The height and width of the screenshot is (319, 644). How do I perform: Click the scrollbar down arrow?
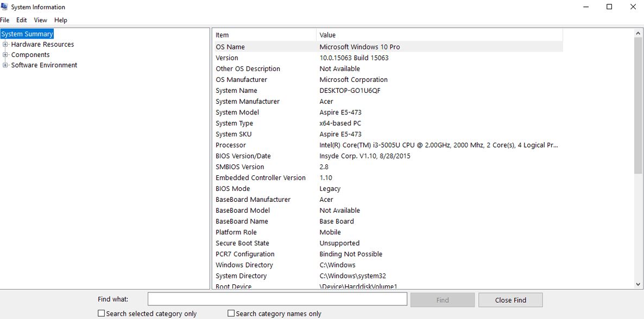(638, 284)
